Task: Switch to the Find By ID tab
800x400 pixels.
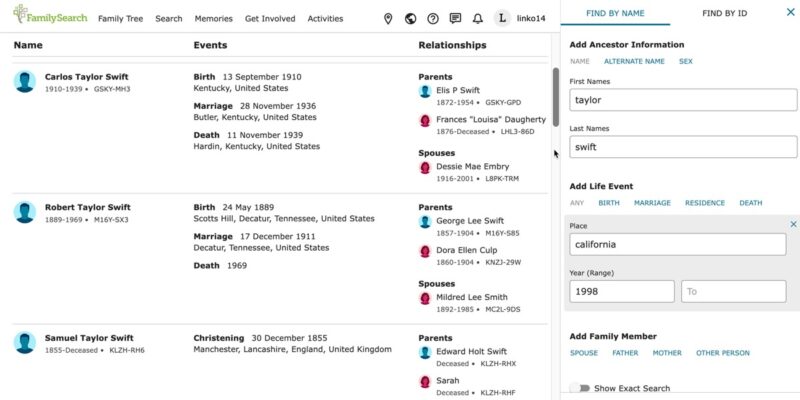Action: [x=725, y=12]
